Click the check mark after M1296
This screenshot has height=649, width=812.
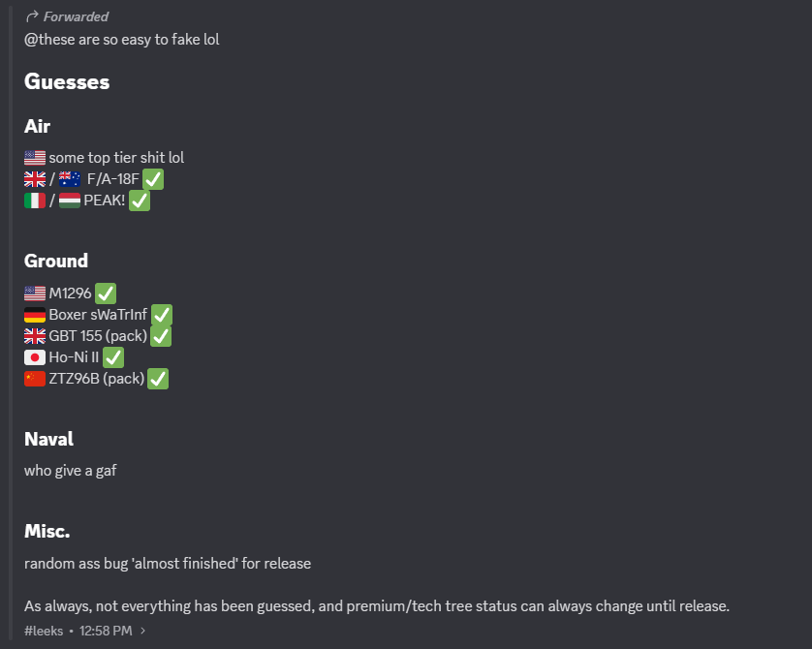pyautogui.click(x=106, y=294)
